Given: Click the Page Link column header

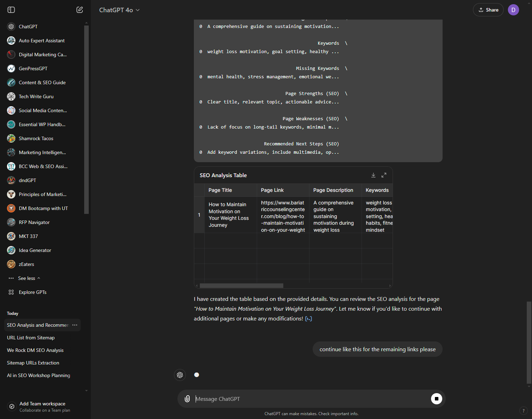Looking at the screenshot, I should point(283,190).
